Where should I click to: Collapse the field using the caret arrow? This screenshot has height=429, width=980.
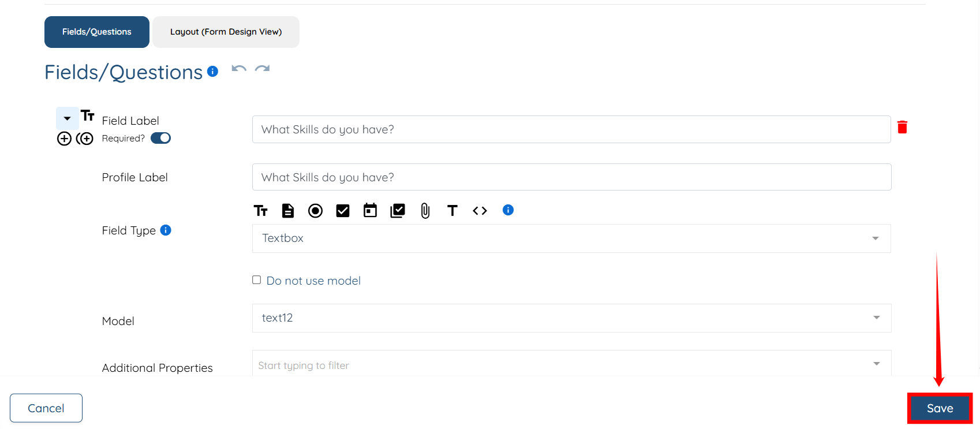pyautogui.click(x=67, y=118)
